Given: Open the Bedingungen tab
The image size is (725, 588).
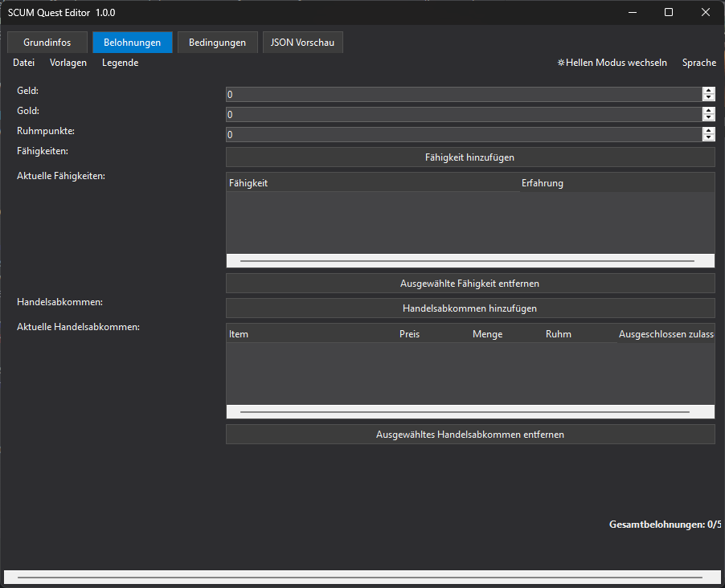Looking at the screenshot, I should [217, 43].
